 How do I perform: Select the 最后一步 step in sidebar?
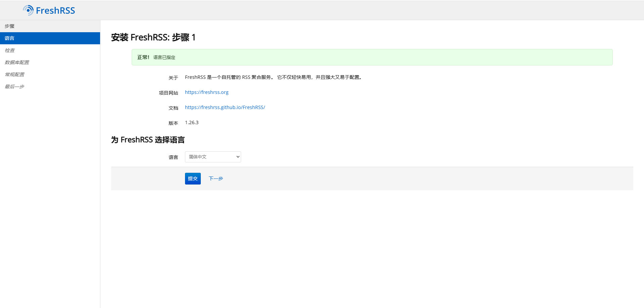[50, 87]
